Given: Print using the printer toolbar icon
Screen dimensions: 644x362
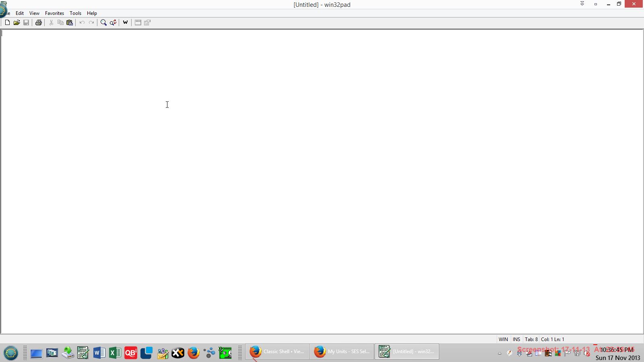Looking at the screenshot, I should tap(39, 23).
